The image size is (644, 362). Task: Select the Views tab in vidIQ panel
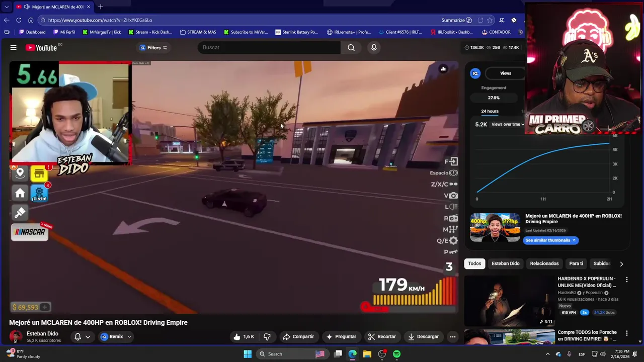pyautogui.click(x=506, y=73)
